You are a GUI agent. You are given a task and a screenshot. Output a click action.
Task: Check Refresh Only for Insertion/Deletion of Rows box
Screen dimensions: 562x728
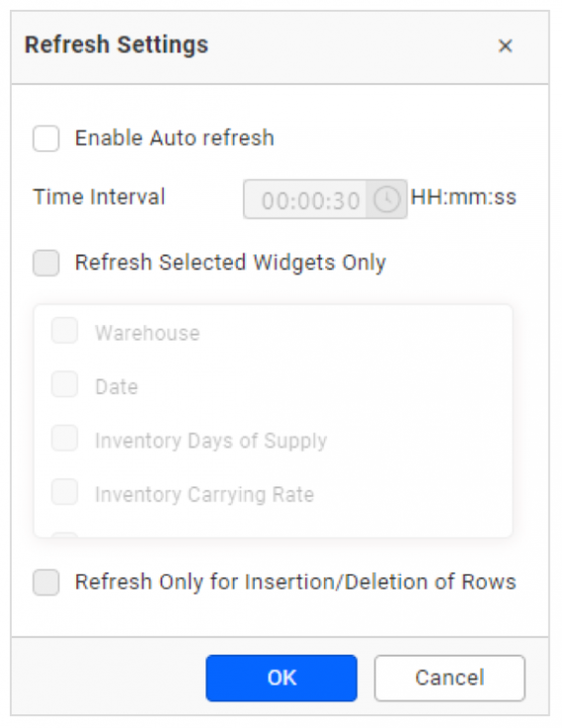[x=46, y=582]
